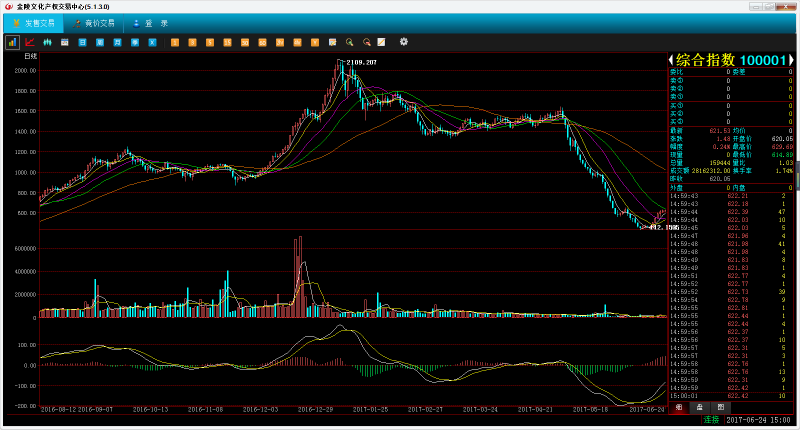Switch to 图 tab at bottom

point(720,407)
